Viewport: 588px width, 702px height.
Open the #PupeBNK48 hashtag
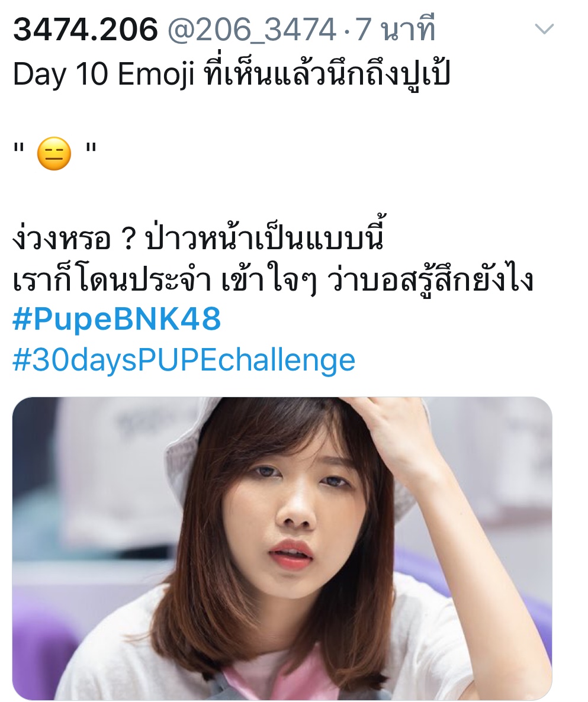point(117,319)
